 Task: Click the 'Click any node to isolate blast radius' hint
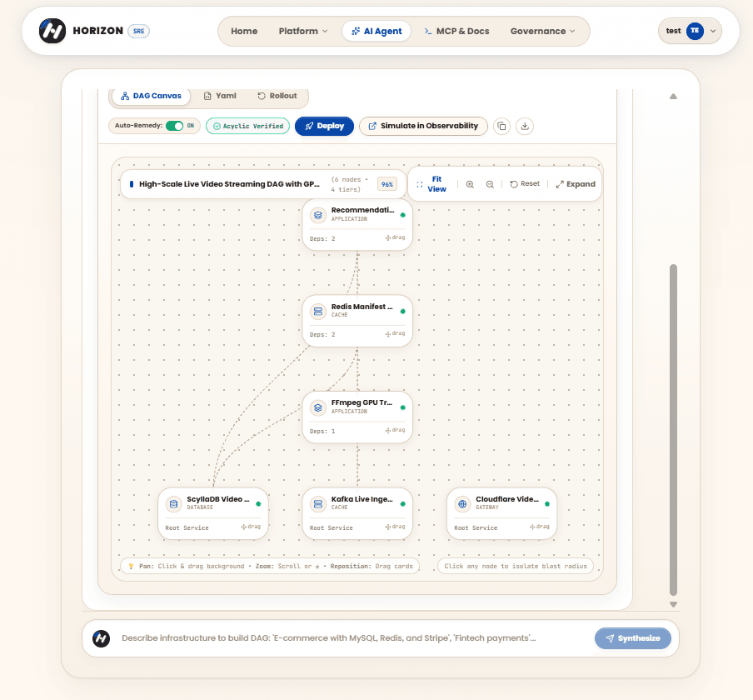[516, 567]
